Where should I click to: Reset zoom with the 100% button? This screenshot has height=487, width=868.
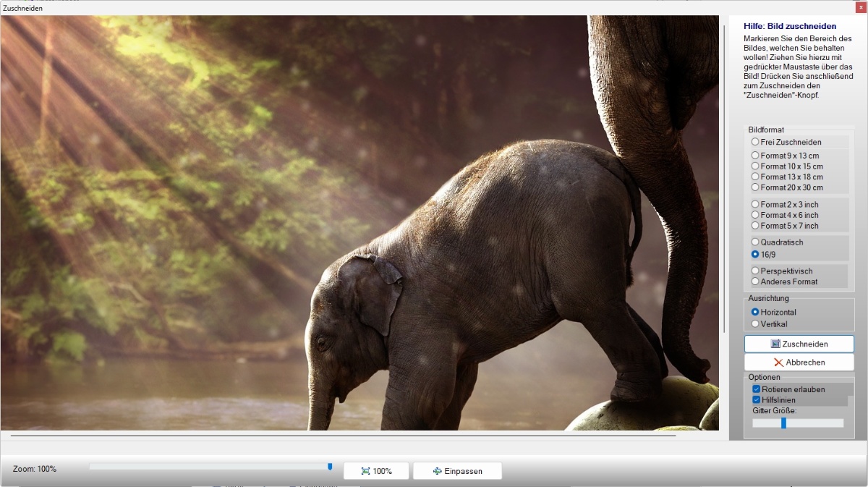(376, 471)
